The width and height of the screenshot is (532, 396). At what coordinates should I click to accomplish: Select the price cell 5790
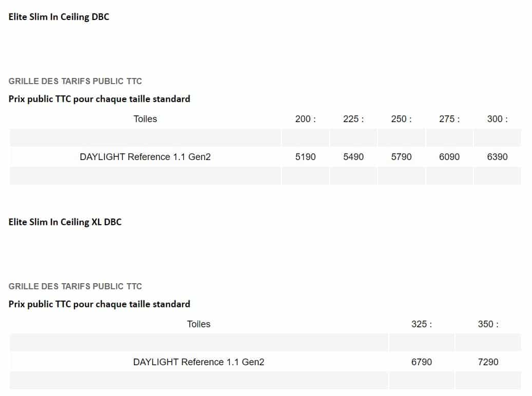[x=402, y=157]
